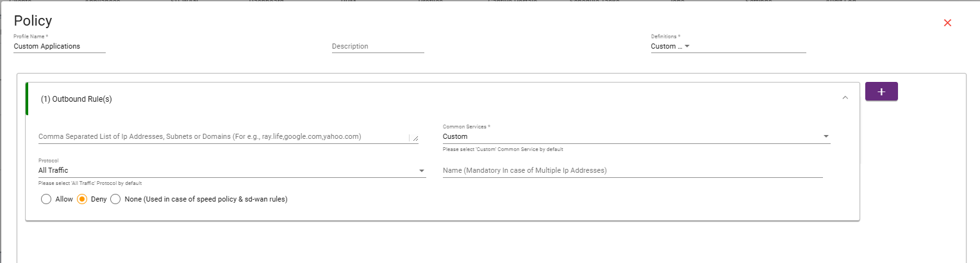This screenshot has height=263, width=980.
Task: Click the 'All Traffic' protocol value
Action: click(53, 170)
